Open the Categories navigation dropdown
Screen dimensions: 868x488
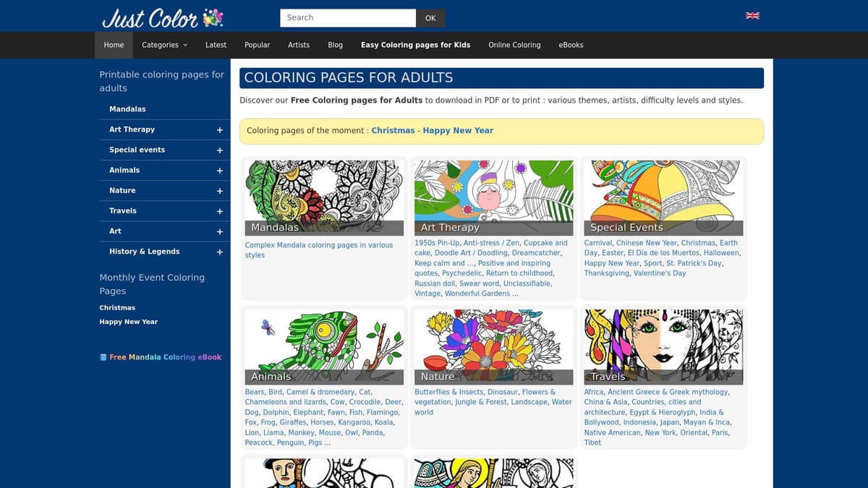click(x=164, y=45)
